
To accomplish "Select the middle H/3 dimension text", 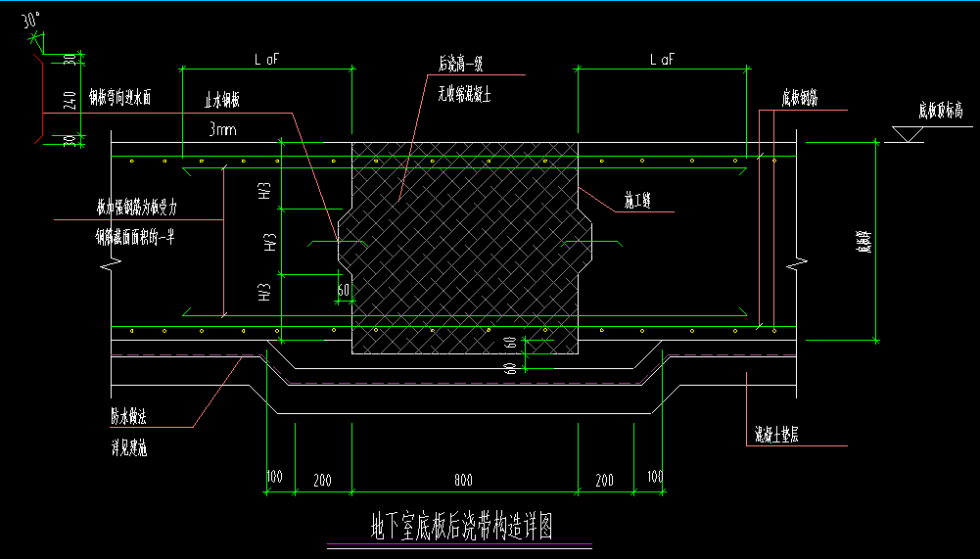I will tap(270, 243).
